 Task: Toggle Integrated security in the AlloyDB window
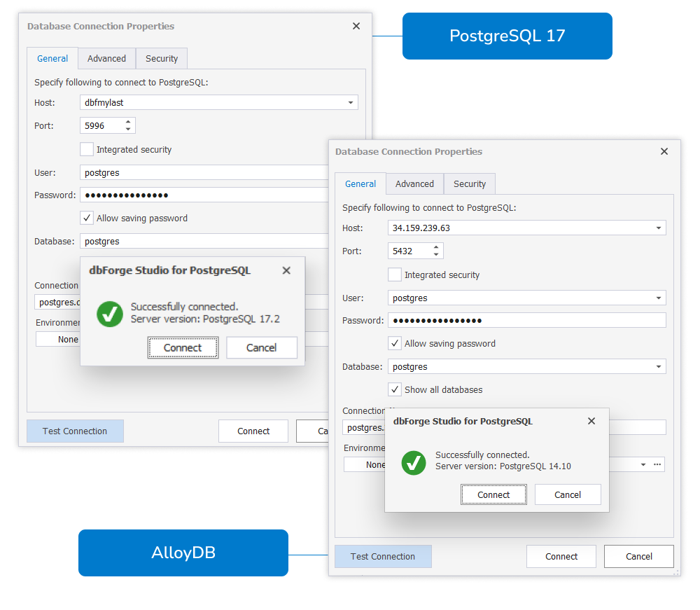coord(395,275)
